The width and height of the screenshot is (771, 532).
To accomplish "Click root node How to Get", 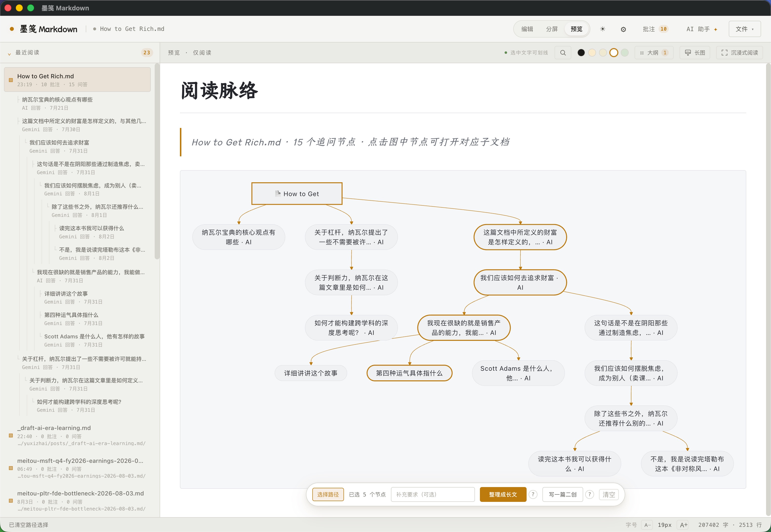I will 297,194.
